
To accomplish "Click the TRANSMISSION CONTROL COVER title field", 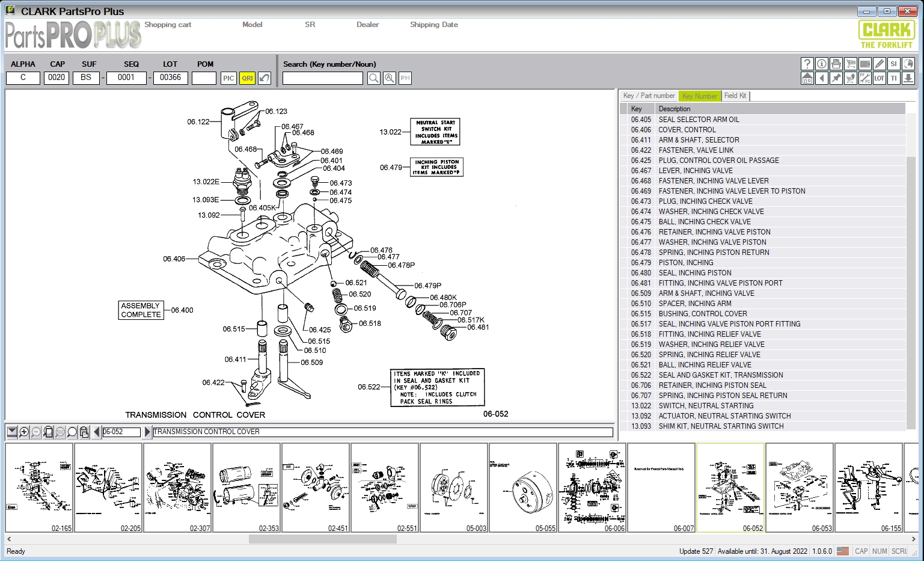I will pos(382,432).
